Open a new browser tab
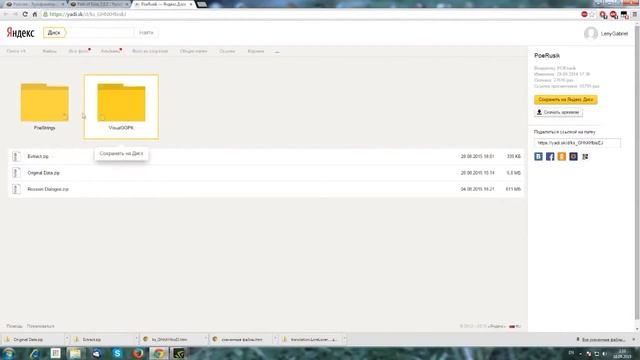640x360 pixels. (x=202, y=4)
